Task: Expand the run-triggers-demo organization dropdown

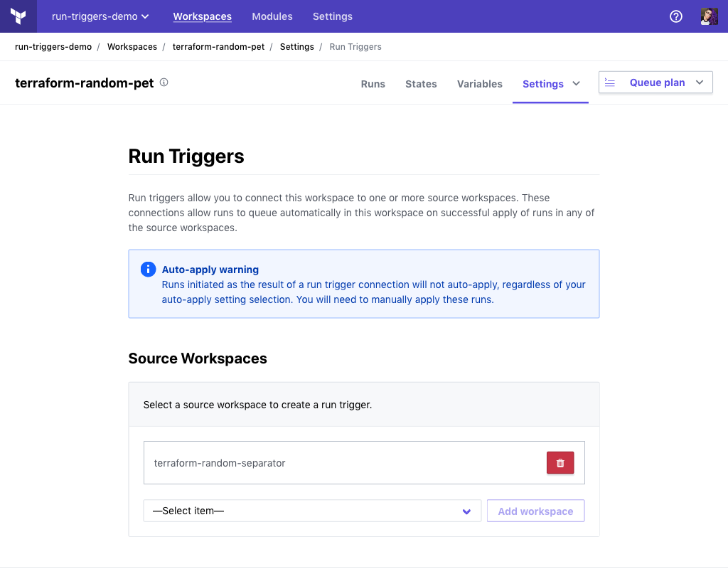Action: 100,16
